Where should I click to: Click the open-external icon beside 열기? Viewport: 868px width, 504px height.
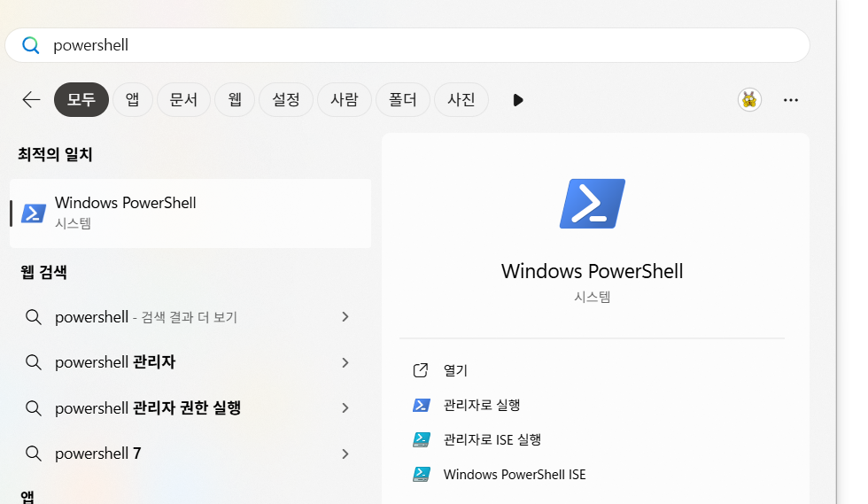click(421, 370)
